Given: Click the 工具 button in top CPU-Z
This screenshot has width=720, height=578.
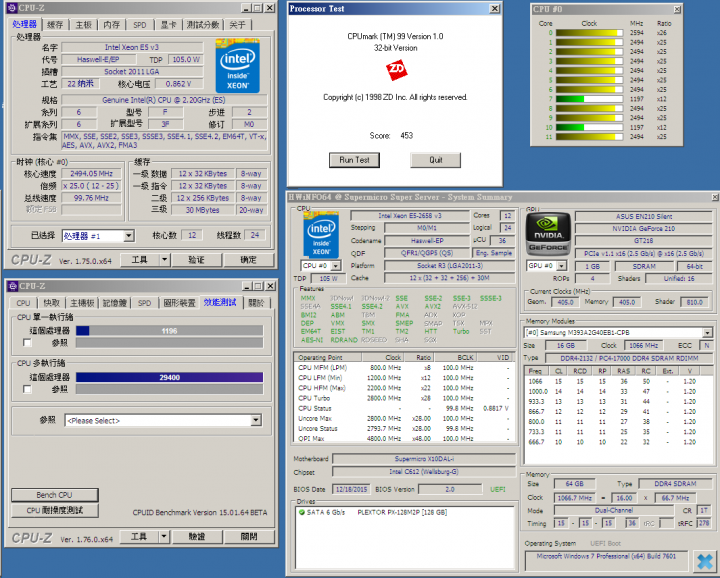Looking at the screenshot, I should point(140,260).
